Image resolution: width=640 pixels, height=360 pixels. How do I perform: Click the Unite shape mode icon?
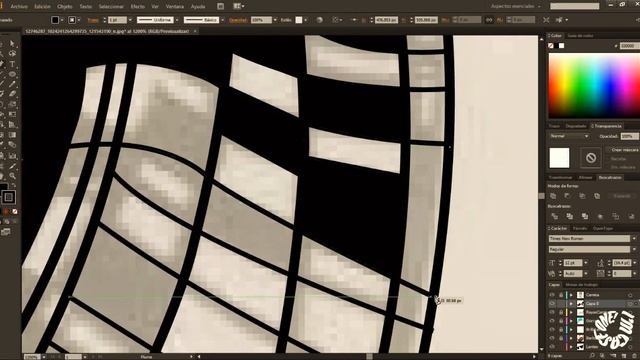pyautogui.click(x=554, y=196)
